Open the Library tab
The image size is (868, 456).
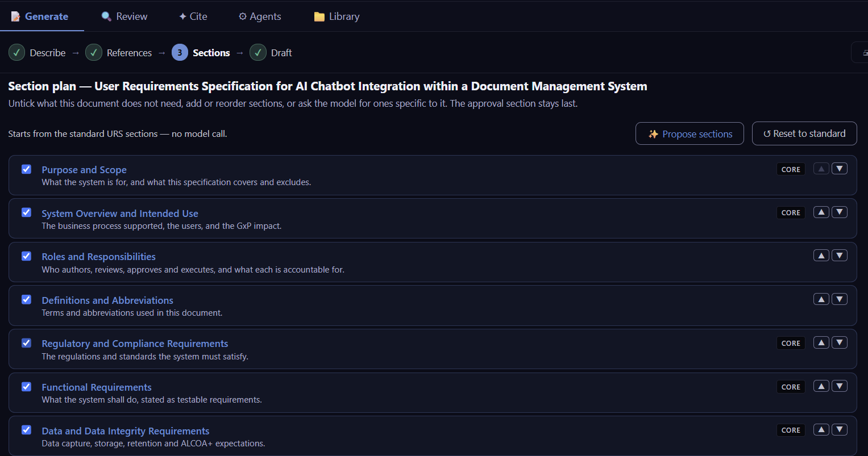coord(337,16)
